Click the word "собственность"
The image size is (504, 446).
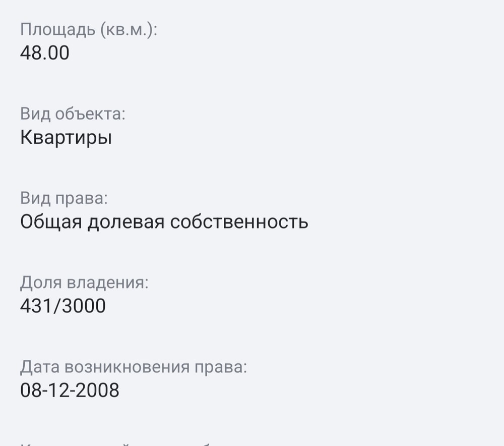point(239,222)
